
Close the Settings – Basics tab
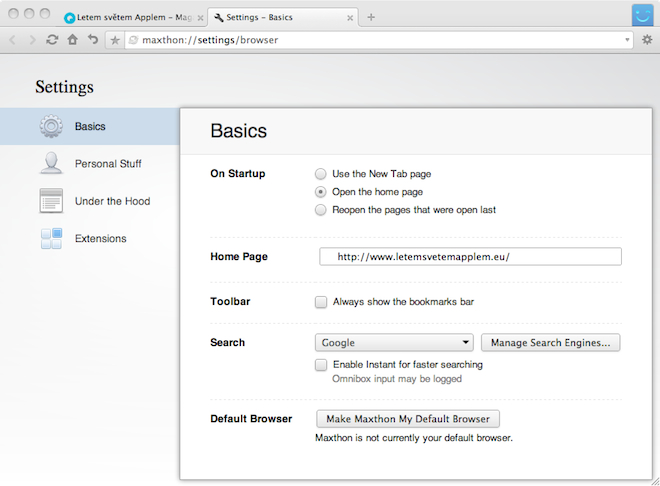350,18
